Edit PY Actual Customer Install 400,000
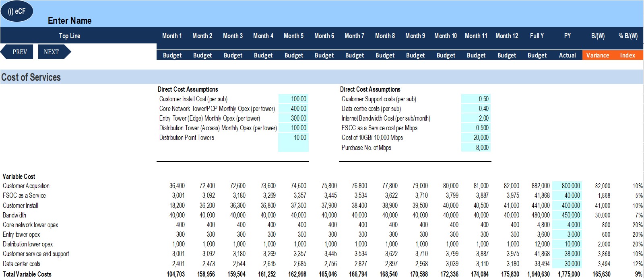The height and width of the screenshot is (279, 644). pyautogui.click(x=567, y=205)
